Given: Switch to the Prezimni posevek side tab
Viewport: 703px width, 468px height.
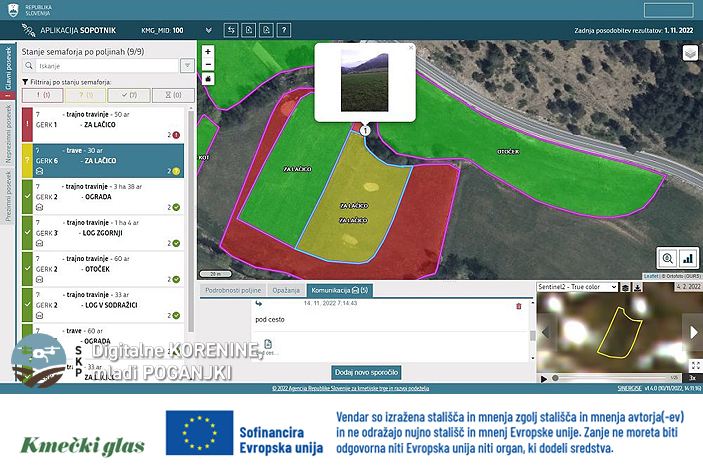Looking at the screenshot, I should point(8,196).
